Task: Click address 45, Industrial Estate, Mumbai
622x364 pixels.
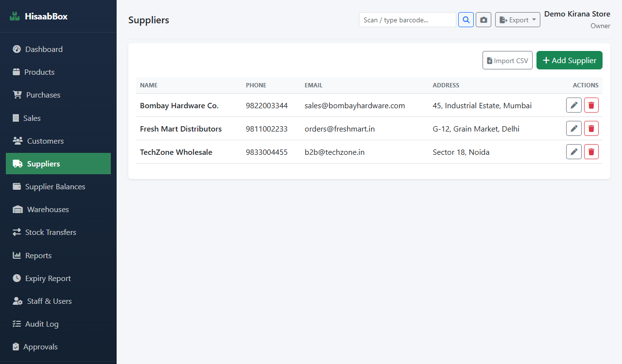Action: [482, 105]
